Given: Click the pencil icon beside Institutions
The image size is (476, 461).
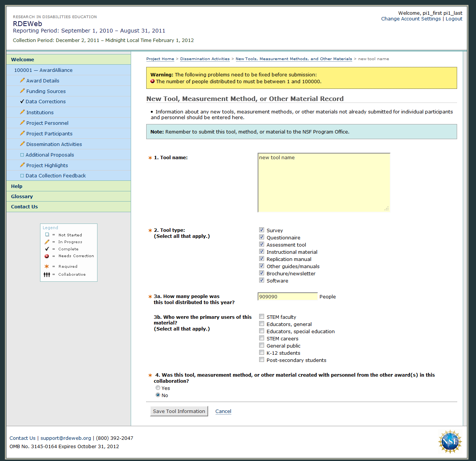Looking at the screenshot, I should pyautogui.click(x=22, y=112).
